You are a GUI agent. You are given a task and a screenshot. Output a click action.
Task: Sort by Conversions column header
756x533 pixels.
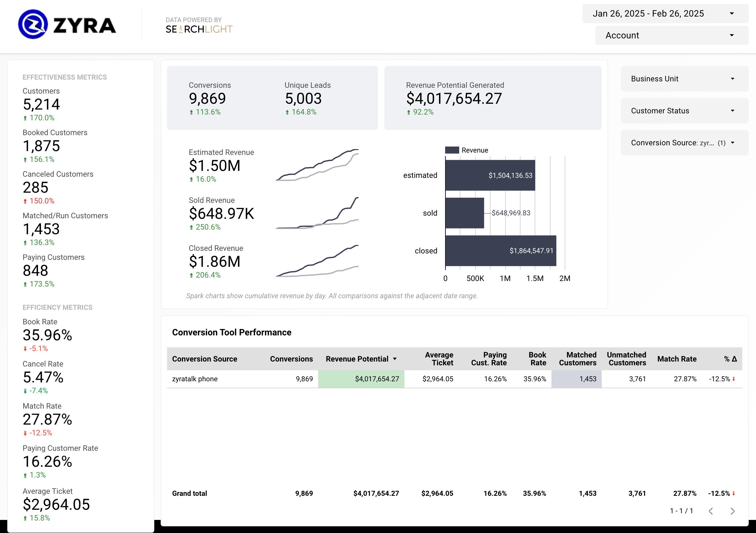pyautogui.click(x=291, y=359)
